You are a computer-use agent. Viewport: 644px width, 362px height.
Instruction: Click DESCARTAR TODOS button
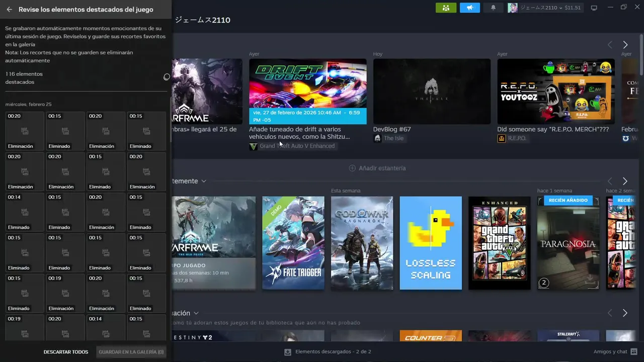click(66, 352)
